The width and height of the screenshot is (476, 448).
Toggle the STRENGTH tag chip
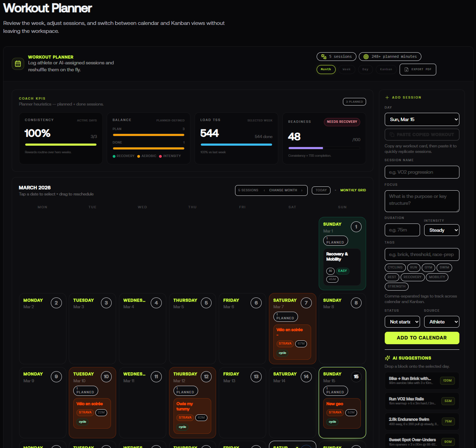coord(396,286)
